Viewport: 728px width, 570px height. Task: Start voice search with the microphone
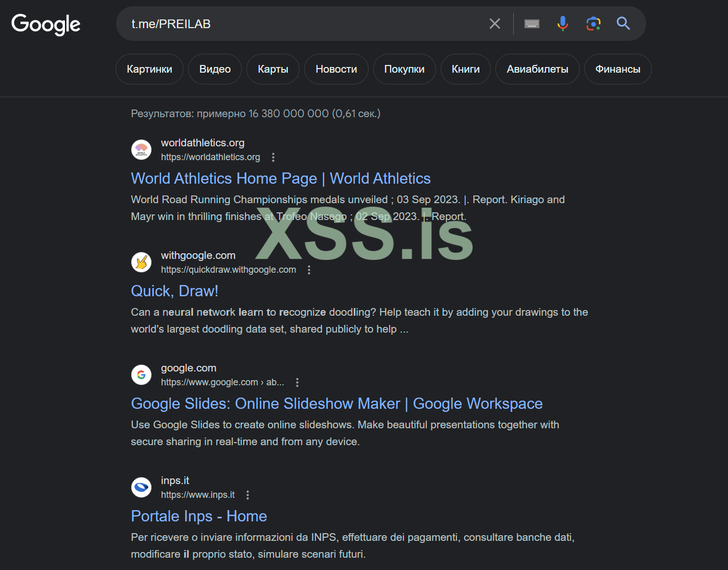click(562, 24)
